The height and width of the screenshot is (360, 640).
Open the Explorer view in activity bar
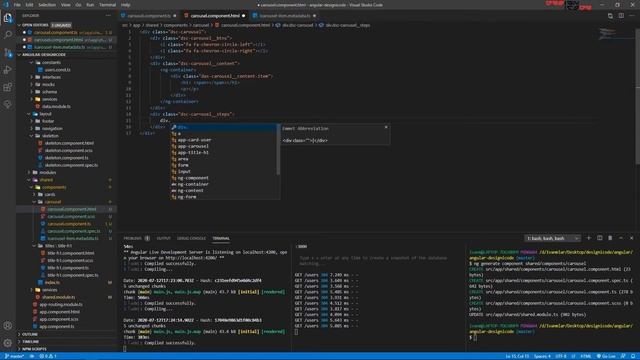(8, 18)
